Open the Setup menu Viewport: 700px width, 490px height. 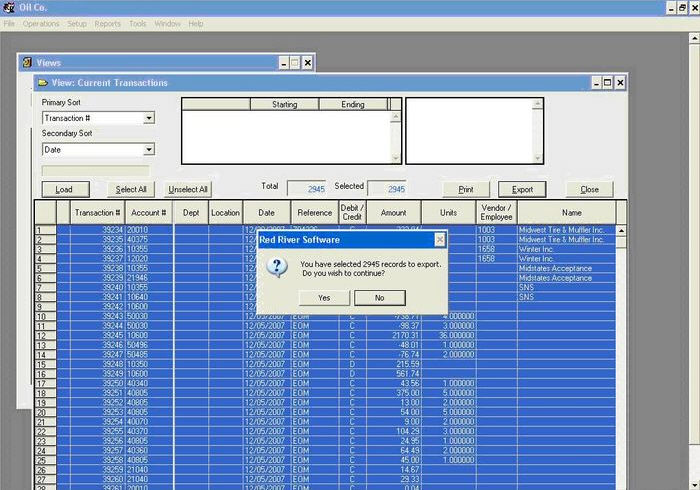[77, 24]
